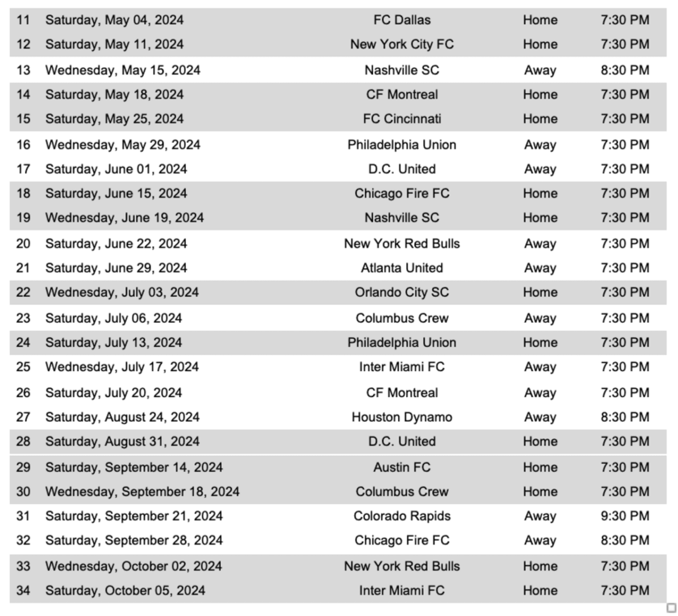Select the Saturday, June 01, 2024 date cell
The width and height of the screenshot is (678, 616).
[x=116, y=169]
